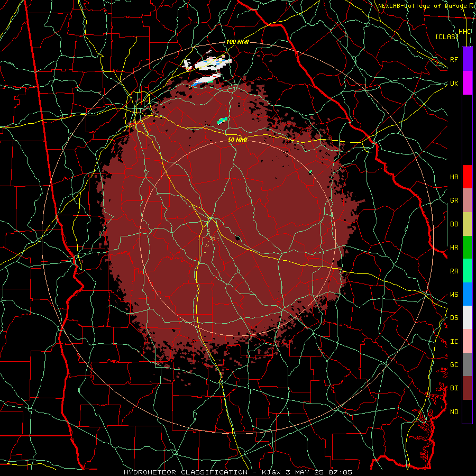The image size is (476, 476).
Task: Click the small black hole near radar center
Action: tap(237, 237)
